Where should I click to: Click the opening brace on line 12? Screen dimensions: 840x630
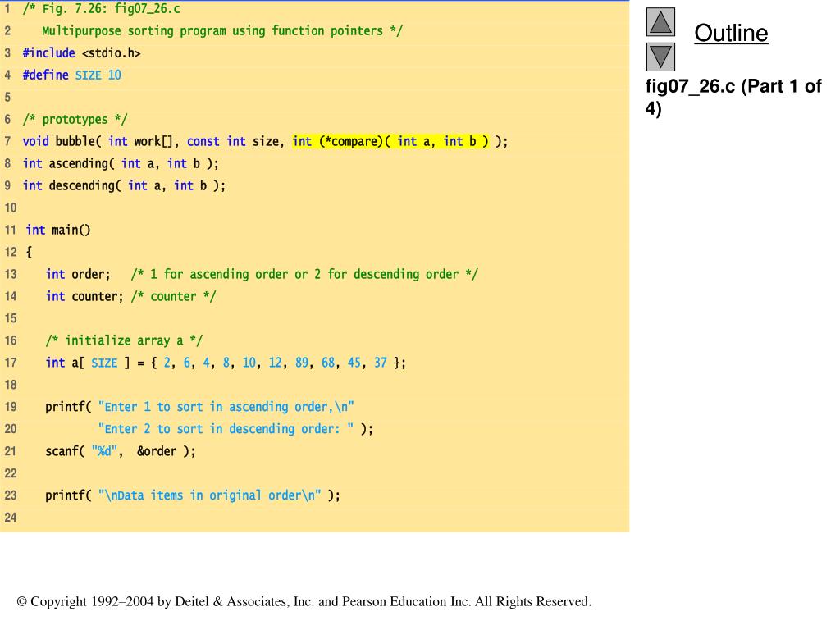[29, 252]
